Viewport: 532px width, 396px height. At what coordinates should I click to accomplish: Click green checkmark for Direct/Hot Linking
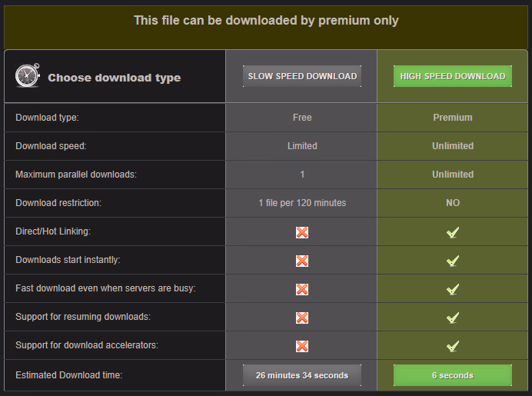point(453,232)
